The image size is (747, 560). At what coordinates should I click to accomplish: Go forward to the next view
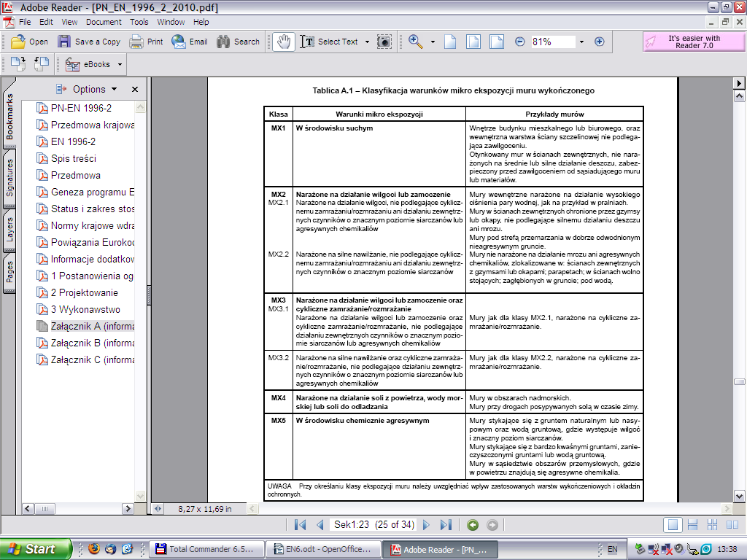tap(492, 525)
